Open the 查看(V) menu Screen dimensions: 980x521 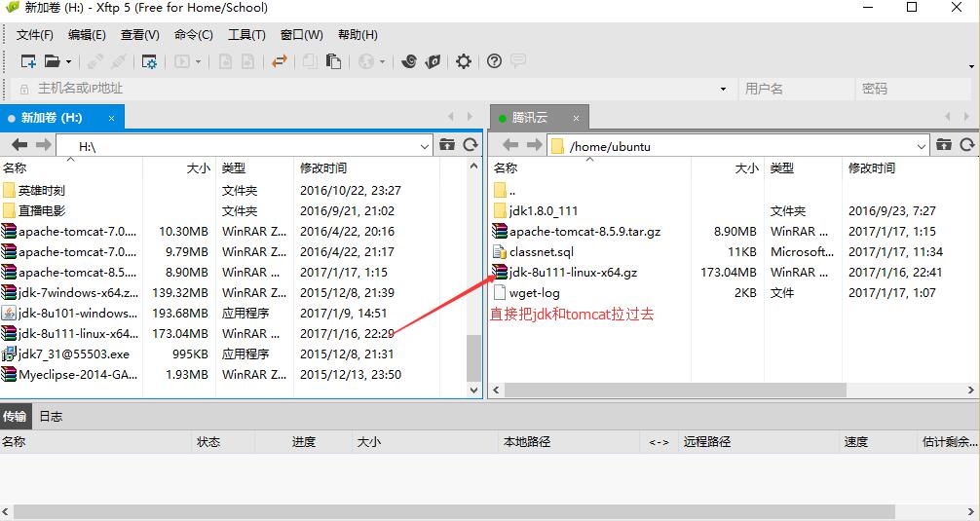pos(140,35)
